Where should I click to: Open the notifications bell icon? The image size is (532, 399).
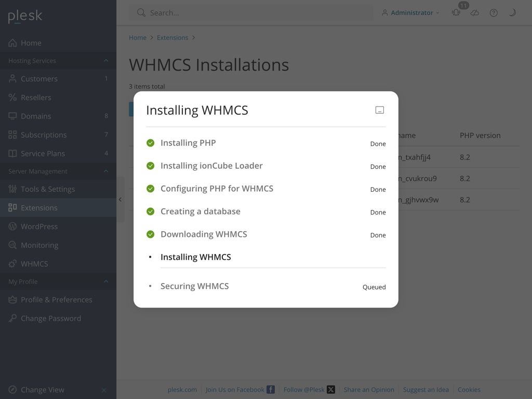(x=456, y=12)
